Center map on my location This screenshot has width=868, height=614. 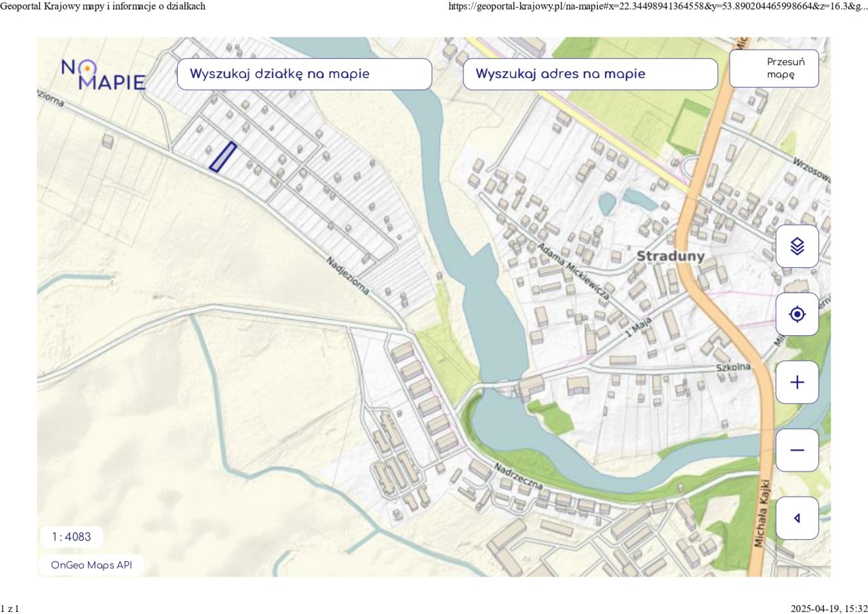tap(797, 314)
